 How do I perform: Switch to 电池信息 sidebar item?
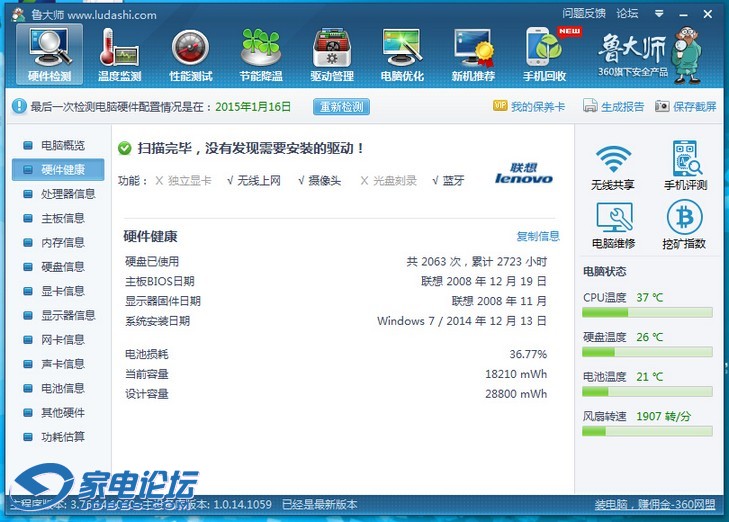(62, 388)
